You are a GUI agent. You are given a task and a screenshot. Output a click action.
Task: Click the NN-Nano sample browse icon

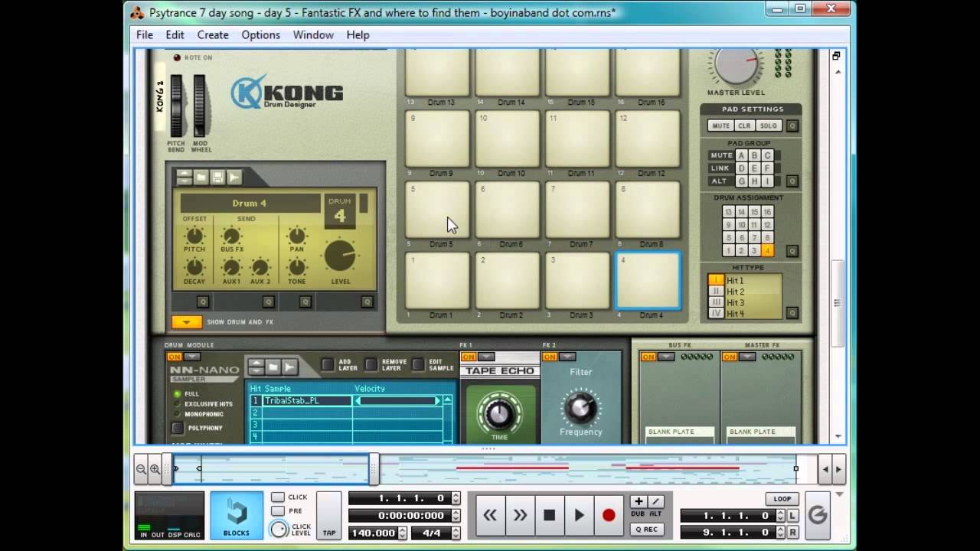[289, 367]
